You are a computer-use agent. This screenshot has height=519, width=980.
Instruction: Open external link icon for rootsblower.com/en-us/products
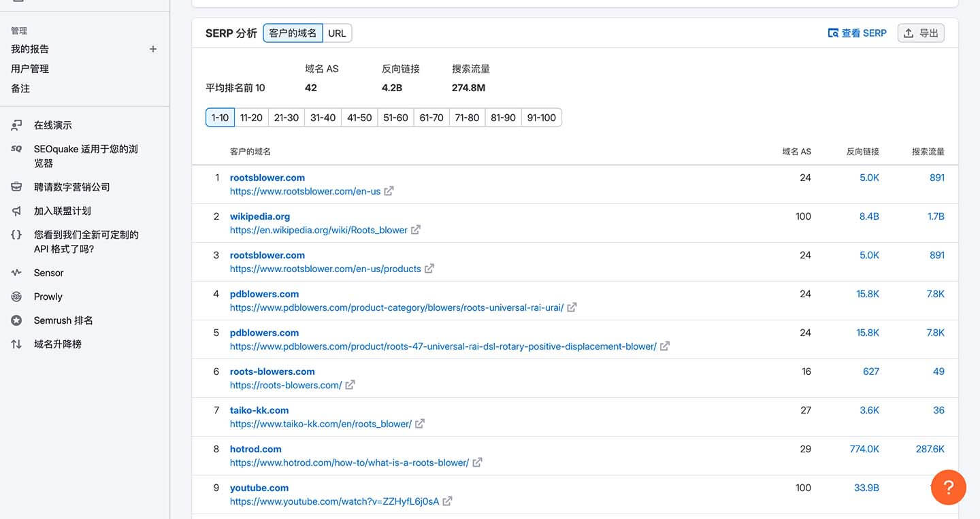coord(429,269)
